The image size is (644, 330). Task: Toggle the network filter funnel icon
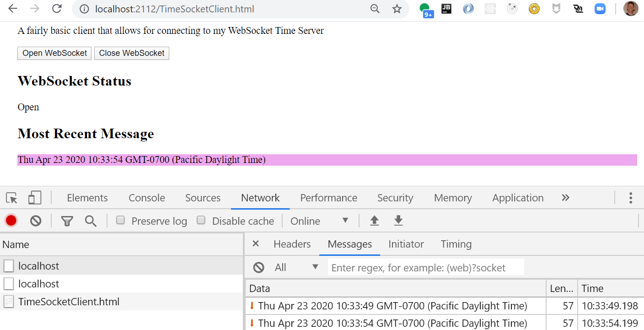click(67, 222)
